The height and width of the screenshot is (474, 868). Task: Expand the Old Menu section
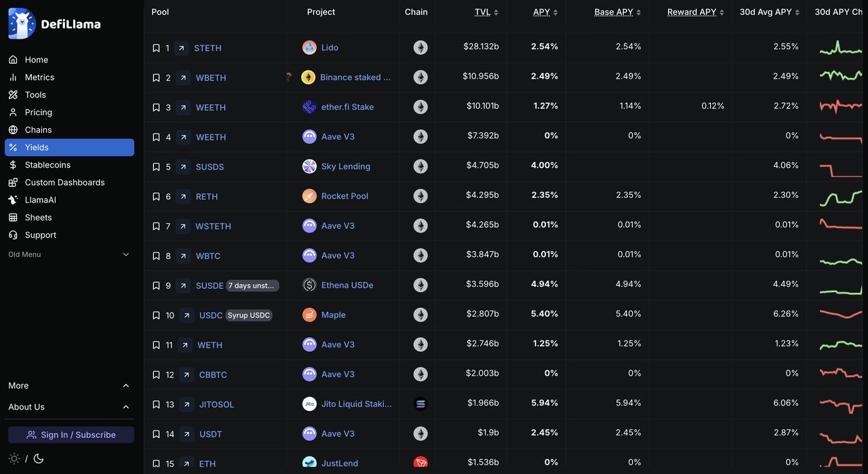coord(125,254)
